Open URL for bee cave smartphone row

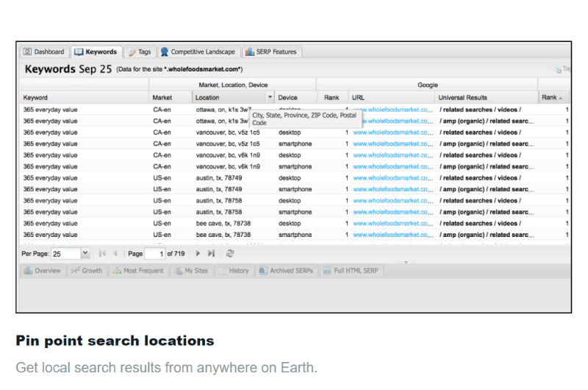click(392, 235)
